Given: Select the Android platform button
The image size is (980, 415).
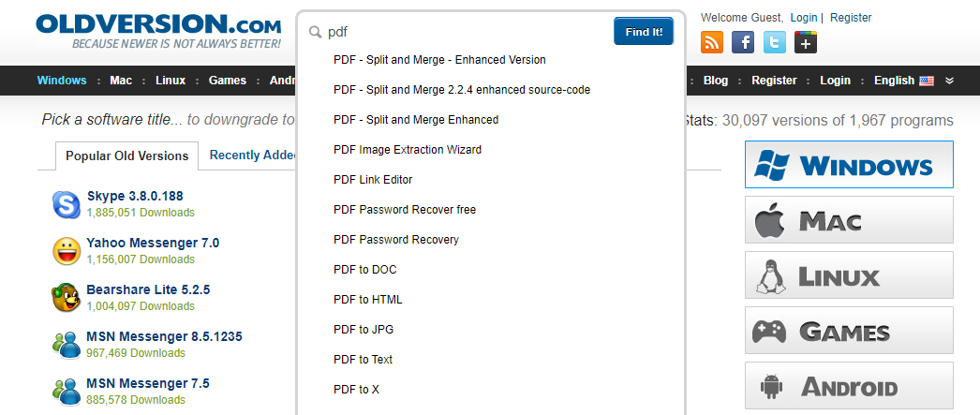Looking at the screenshot, I should pos(849,386).
